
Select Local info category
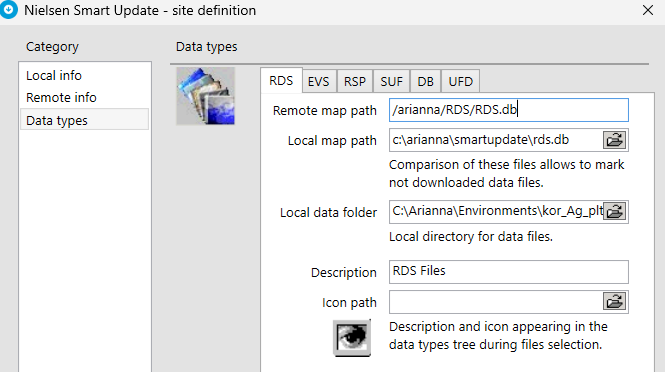(84, 76)
